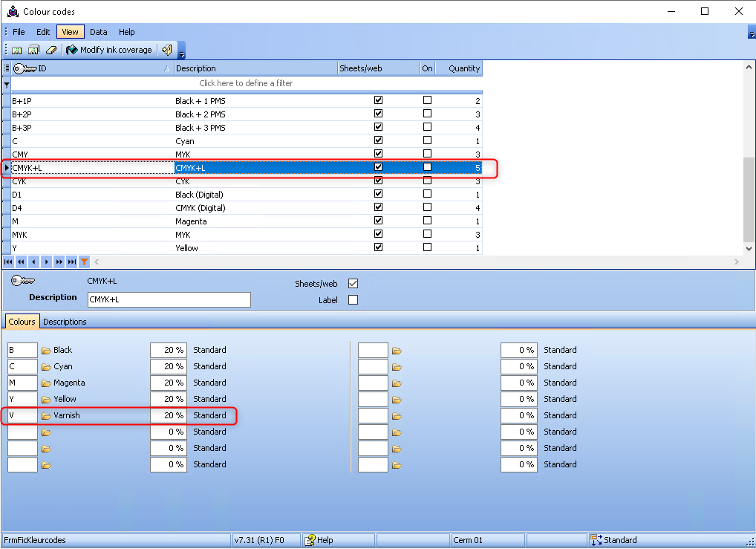
Task: Click the eraser icon in the toolbar
Action: pyautogui.click(x=51, y=50)
